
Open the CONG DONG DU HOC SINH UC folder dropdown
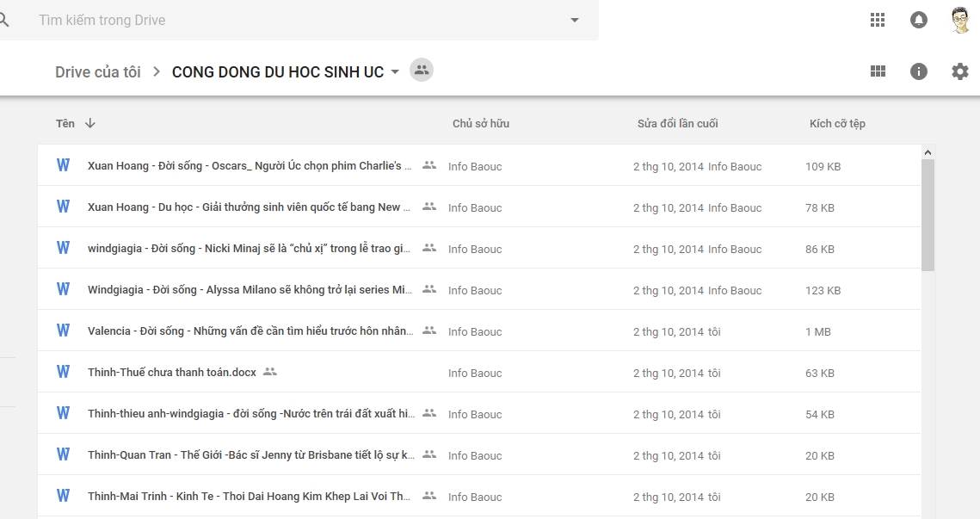395,72
